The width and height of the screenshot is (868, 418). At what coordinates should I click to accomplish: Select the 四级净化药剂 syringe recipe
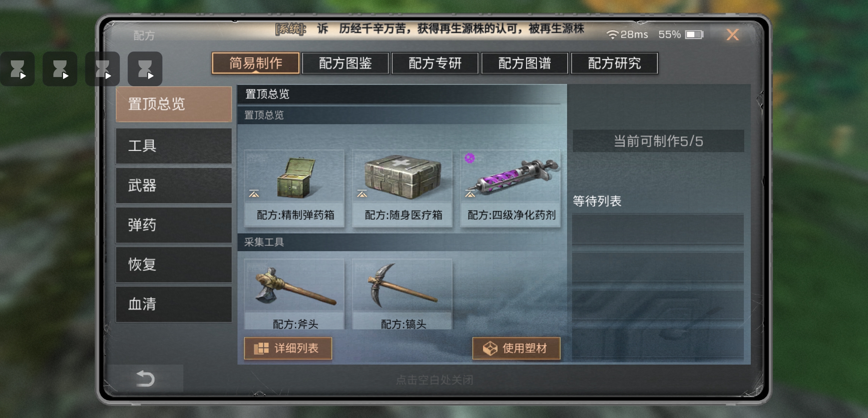coord(511,188)
